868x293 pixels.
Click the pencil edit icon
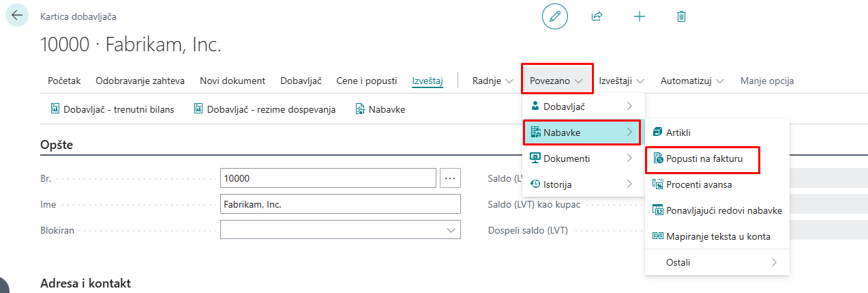554,16
